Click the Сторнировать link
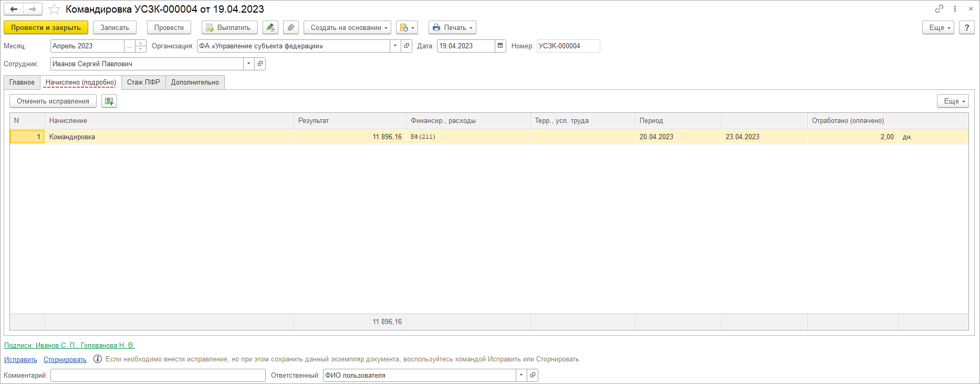This screenshot has height=384, width=980. coord(65,359)
